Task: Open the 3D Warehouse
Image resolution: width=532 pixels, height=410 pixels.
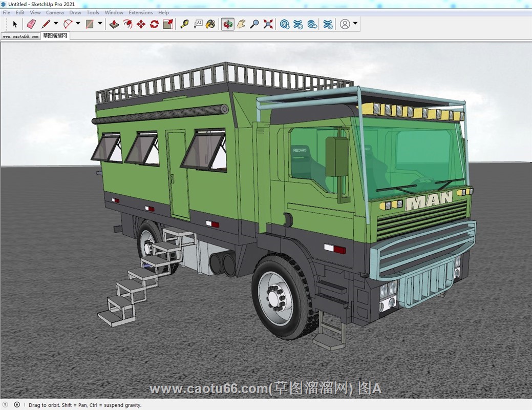Action: click(x=285, y=24)
